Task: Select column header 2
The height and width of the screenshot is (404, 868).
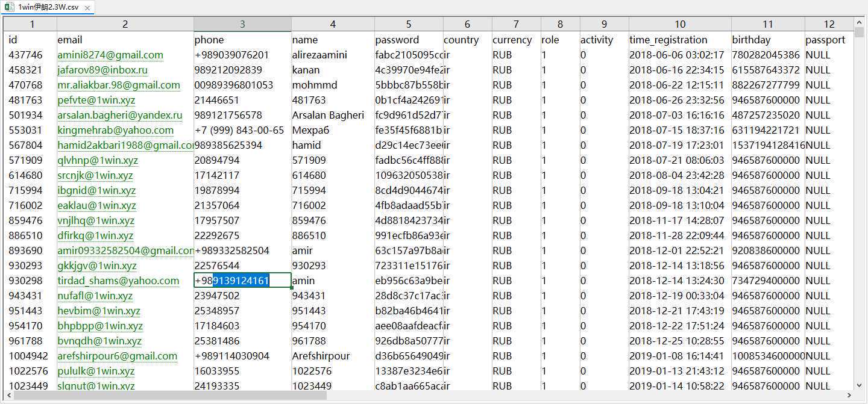Action: [x=125, y=24]
